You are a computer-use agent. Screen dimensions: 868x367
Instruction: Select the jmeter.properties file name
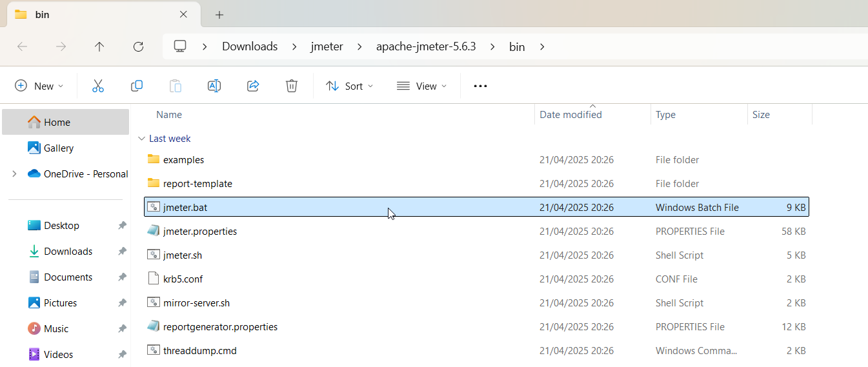200,231
